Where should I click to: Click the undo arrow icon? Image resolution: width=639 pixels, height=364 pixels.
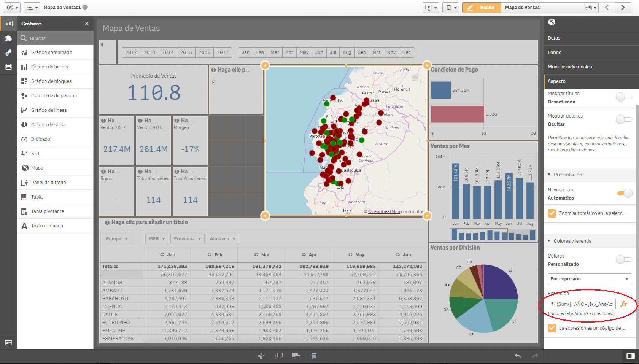point(518,356)
